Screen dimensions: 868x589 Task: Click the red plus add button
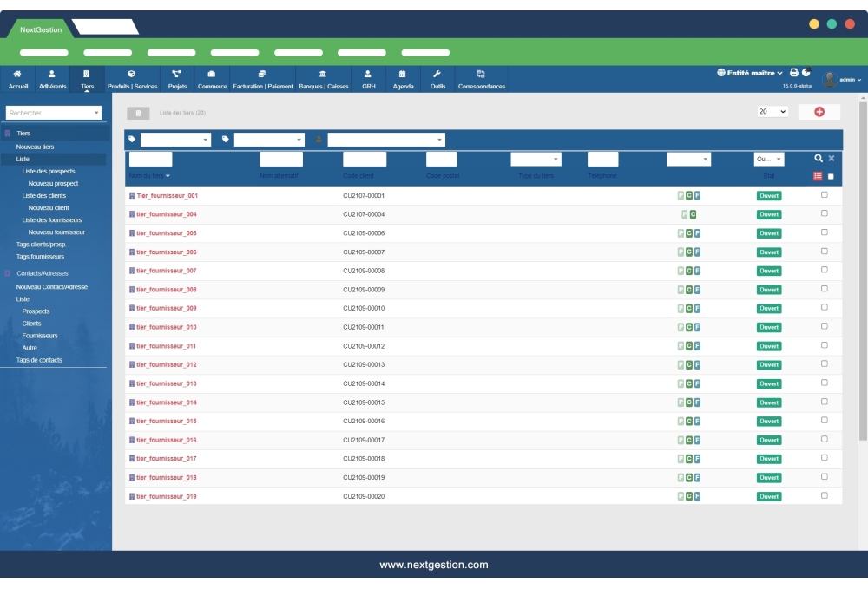(819, 112)
